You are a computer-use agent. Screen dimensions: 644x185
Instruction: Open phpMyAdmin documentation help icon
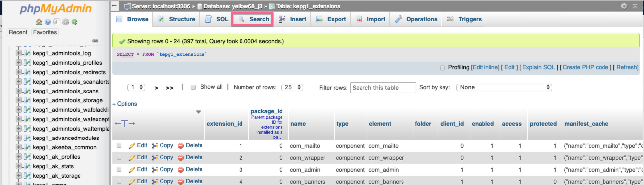click(48, 22)
